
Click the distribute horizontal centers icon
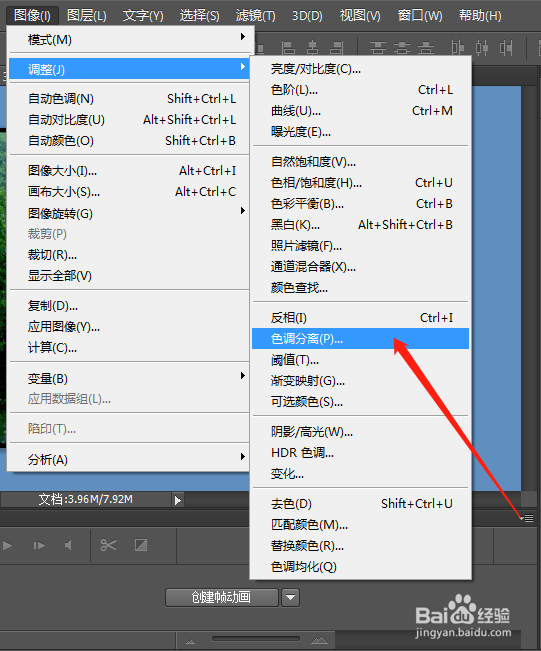[x=482, y=48]
